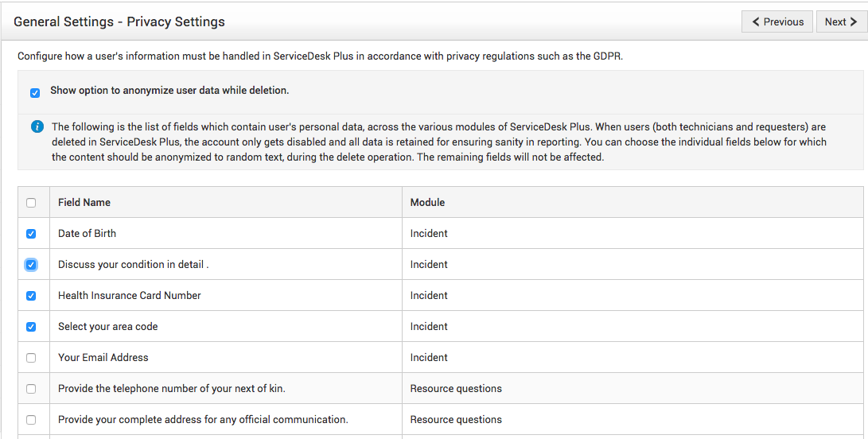Uncheck Show option to anonymize user data
Viewport: 868px width, 439px height.
[x=35, y=93]
